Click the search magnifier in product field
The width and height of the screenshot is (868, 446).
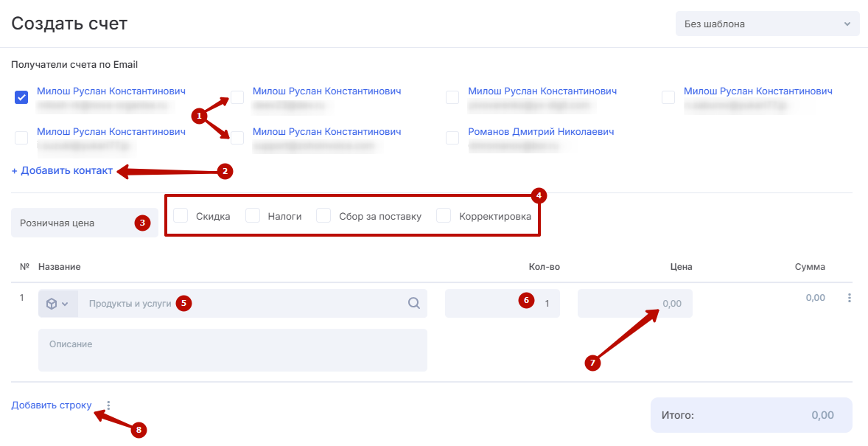point(414,303)
